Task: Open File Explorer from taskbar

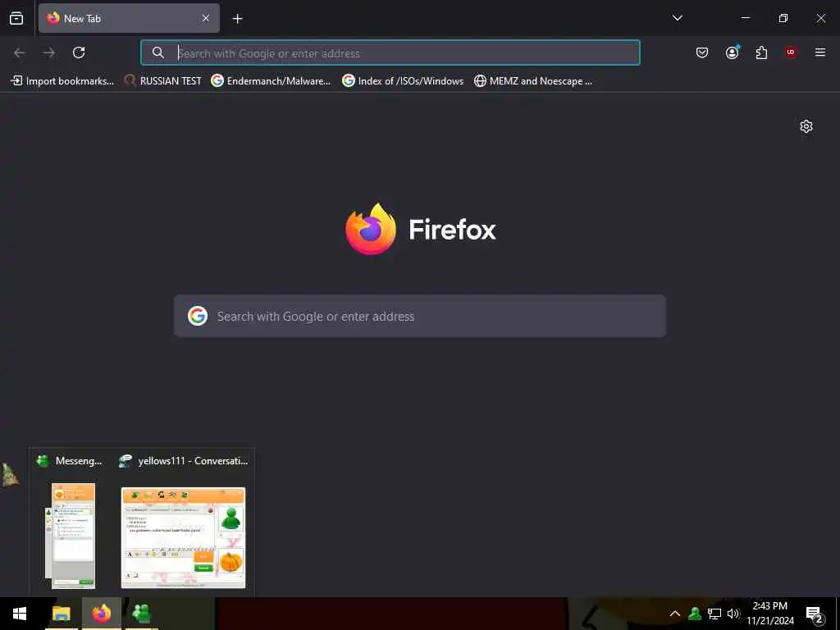Action: (x=61, y=614)
